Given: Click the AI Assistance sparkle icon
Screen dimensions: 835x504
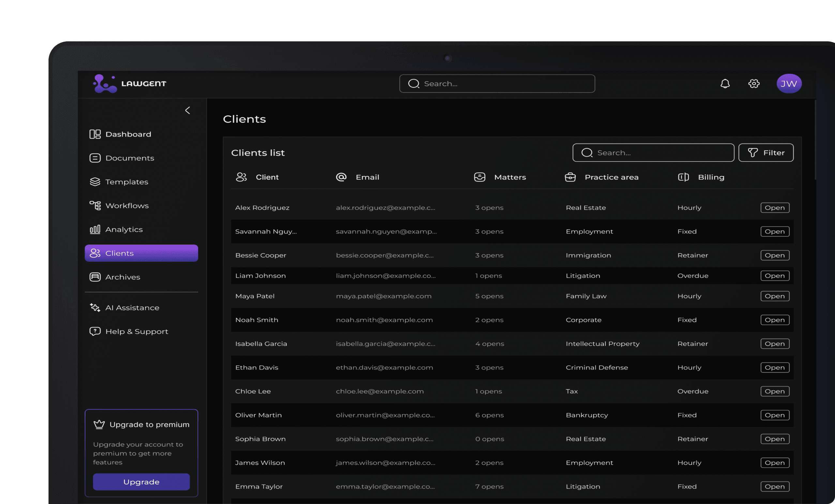Looking at the screenshot, I should coord(95,308).
